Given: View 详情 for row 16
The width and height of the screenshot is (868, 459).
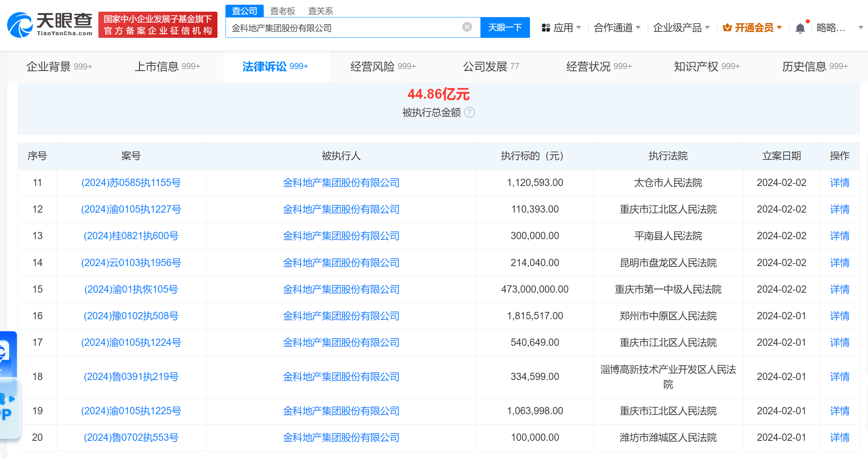Looking at the screenshot, I should (840, 316).
